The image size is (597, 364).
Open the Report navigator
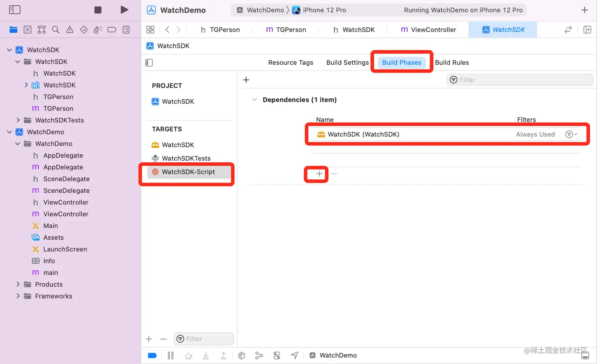pos(126,30)
